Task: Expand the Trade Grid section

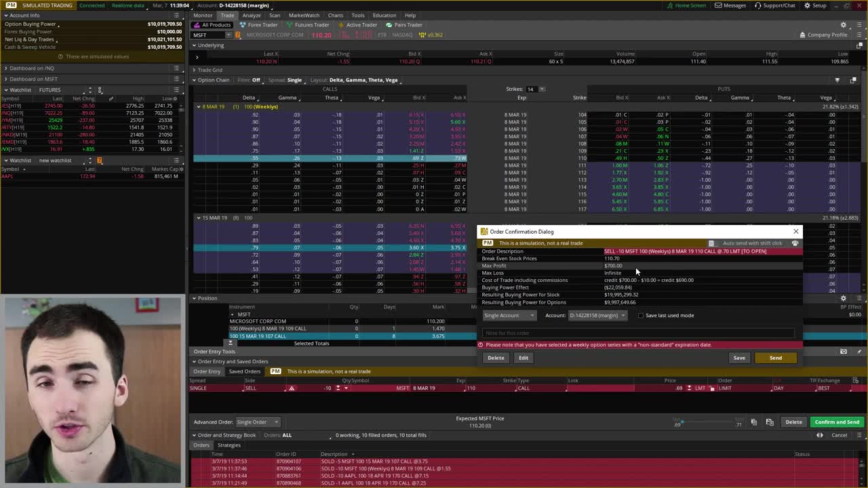Action: pos(194,70)
